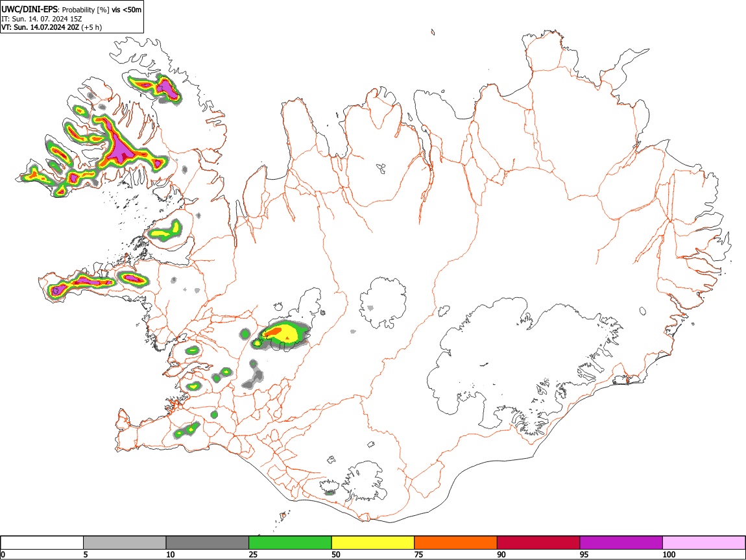The height and width of the screenshot is (560, 746).
Task: Choose the pink above-100 legend swatch
Action: pyautogui.click(x=704, y=542)
